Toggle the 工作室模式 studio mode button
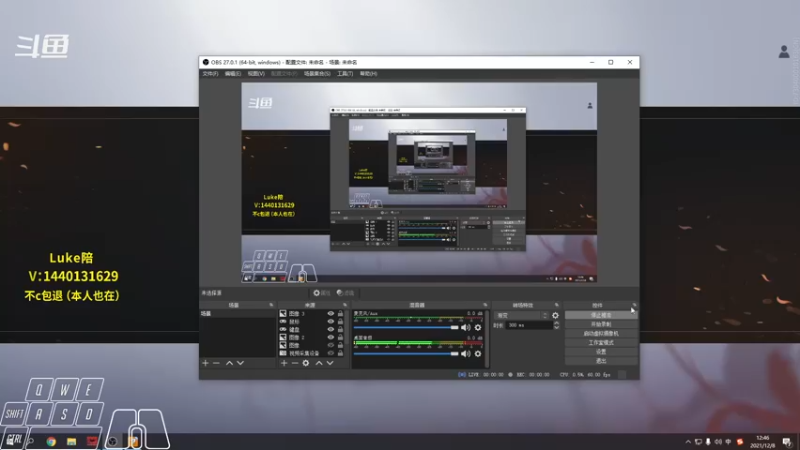 point(601,342)
